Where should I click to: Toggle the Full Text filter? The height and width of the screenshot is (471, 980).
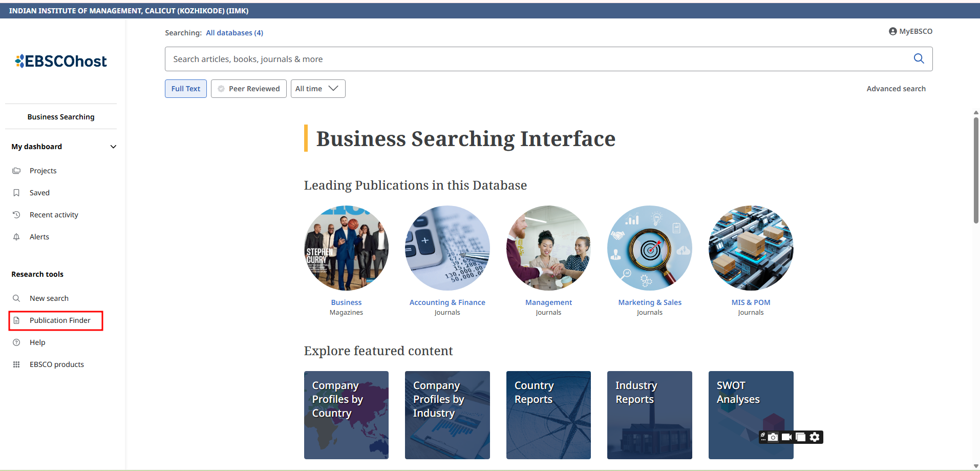185,89
